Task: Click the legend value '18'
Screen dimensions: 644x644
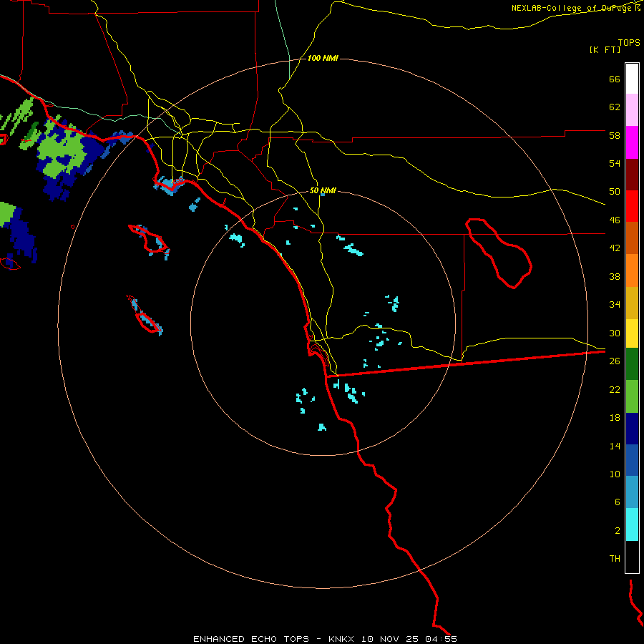Action: (615, 417)
